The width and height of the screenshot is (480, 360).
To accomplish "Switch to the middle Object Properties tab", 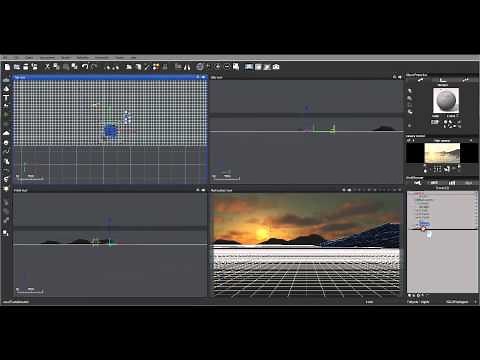I will [x=443, y=80].
